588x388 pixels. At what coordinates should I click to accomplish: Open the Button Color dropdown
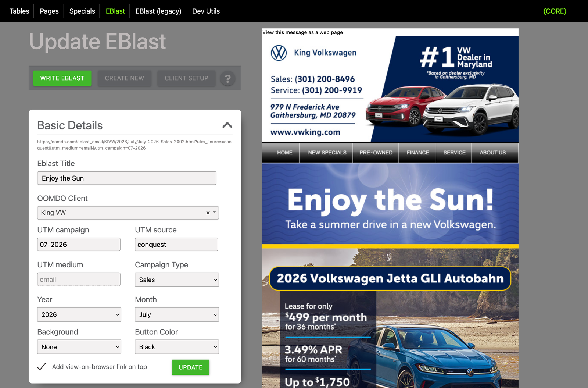tap(177, 347)
